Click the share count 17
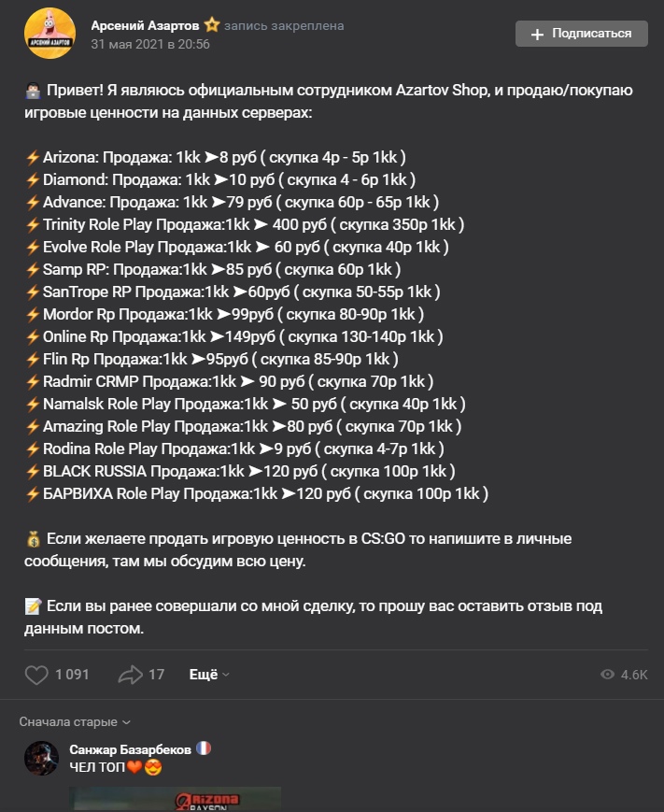Viewport: 664px width, 812px height. [157, 675]
